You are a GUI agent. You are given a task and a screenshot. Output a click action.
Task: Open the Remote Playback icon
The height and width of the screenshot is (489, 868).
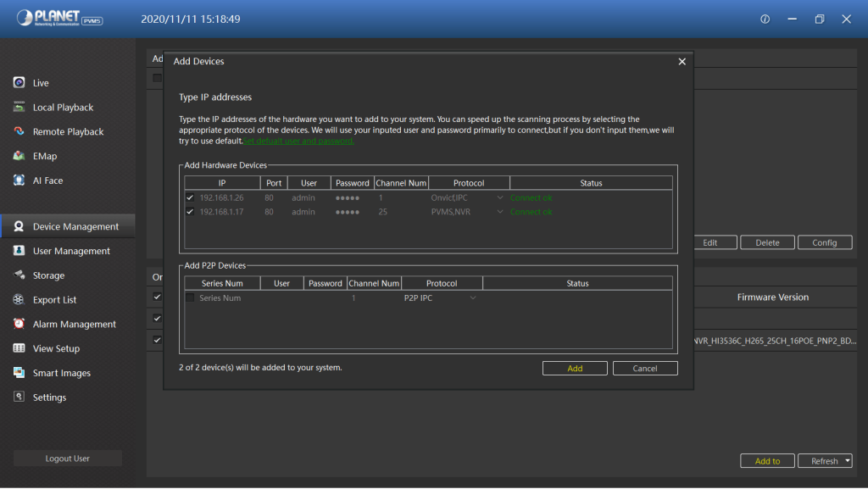pyautogui.click(x=19, y=131)
